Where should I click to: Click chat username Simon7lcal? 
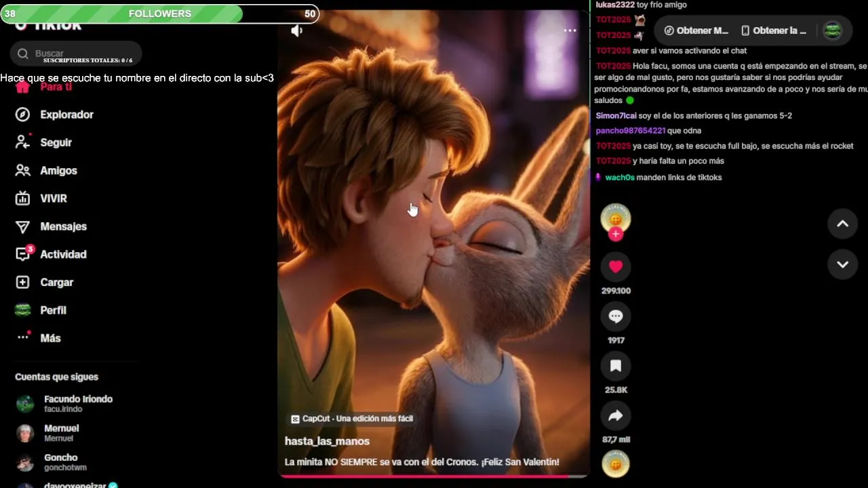coord(616,116)
